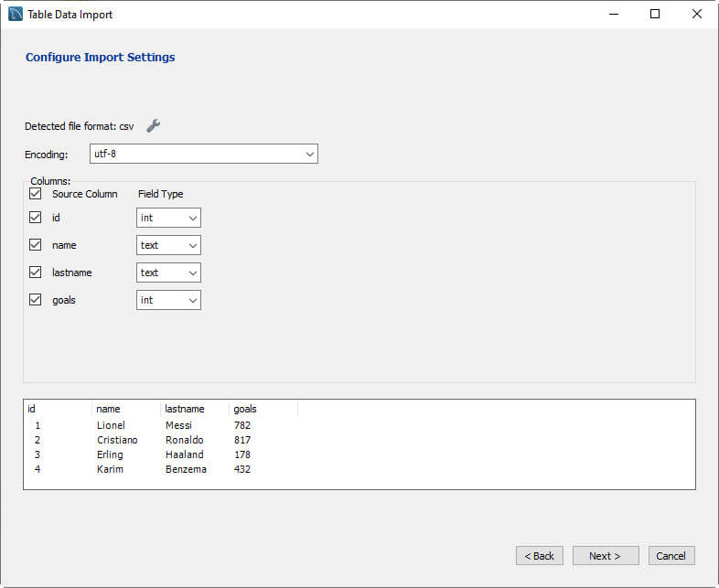Image resolution: width=719 pixels, height=588 pixels.
Task: Change the lastname field type dropdown
Action: (x=168, y=273)
